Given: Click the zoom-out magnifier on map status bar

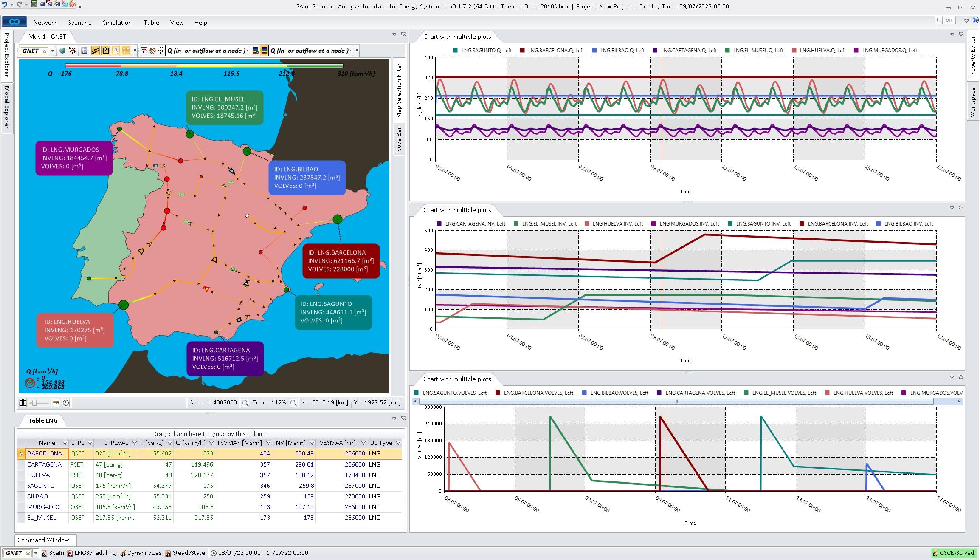Looking at the screenshot, I should tap(293, 403).
